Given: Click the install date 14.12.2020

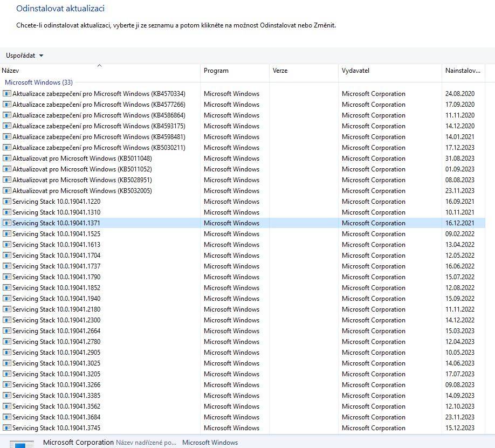Looking at the screenshot, I should click(x=459, y=126).
